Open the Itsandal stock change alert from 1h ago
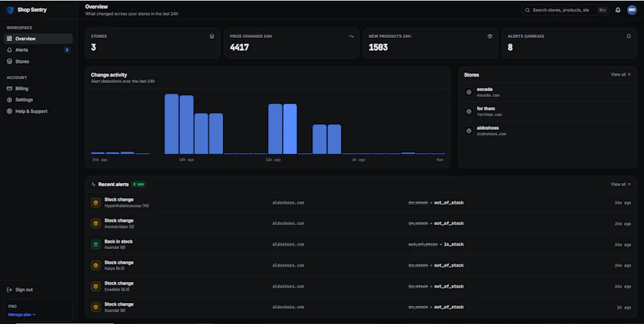Viewport: 644px width, 324px height. (x=361, y=307)
